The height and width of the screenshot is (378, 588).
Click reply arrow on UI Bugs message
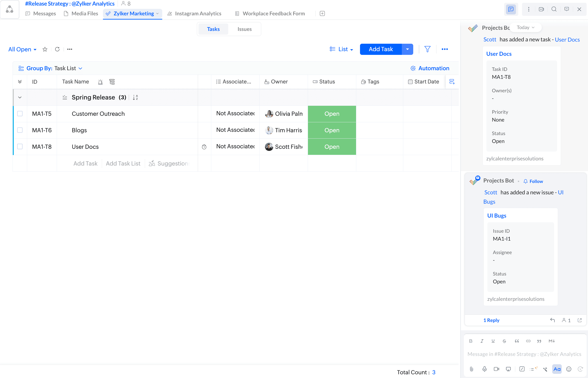(552, 320)
